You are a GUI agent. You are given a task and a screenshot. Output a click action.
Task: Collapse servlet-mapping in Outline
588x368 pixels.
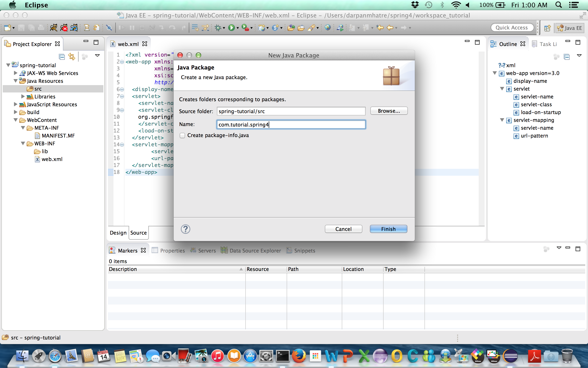502,120
